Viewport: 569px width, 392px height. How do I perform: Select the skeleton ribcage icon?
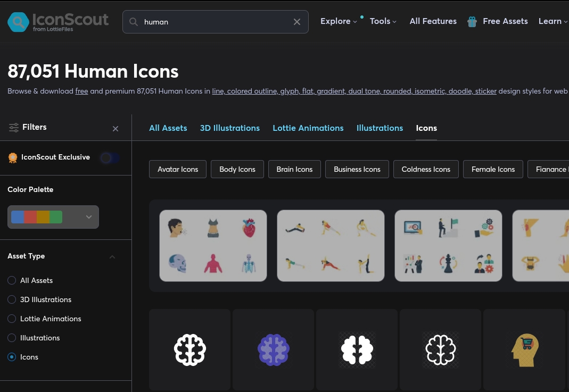click(249, 263)
